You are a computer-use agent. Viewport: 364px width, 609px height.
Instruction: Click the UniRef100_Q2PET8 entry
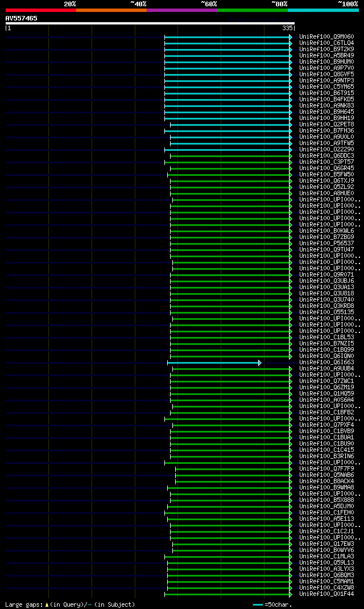(326, 125)
